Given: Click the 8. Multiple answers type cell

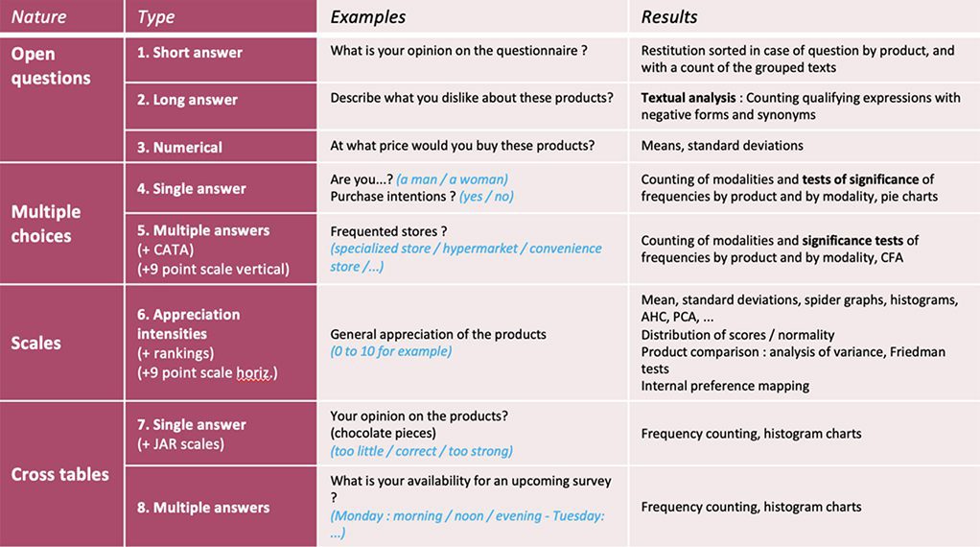Looking at the screenshot, I should pyautogui.click(x=222, y=507).
